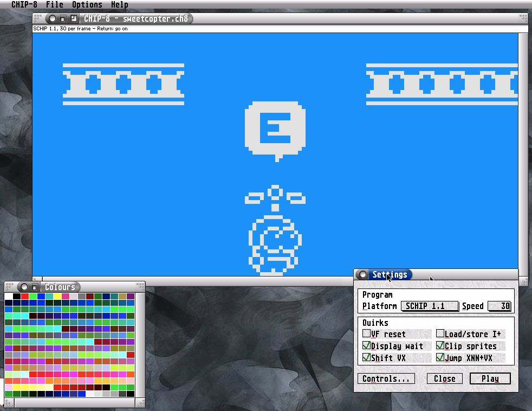This screenshot has width=532, height=411.
Task: Select the black swatch ending the last palette row
Action: [131, 394]
